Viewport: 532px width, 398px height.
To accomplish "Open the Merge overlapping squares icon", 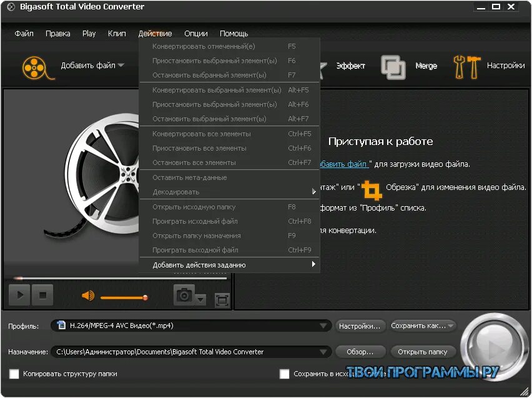I will (393, 67).
